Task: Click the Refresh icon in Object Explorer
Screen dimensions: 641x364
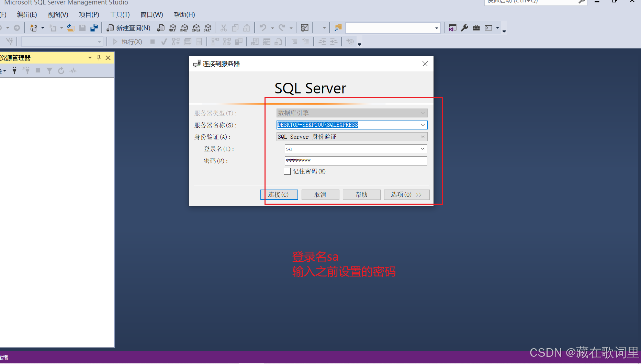Action: click(61, 70)
